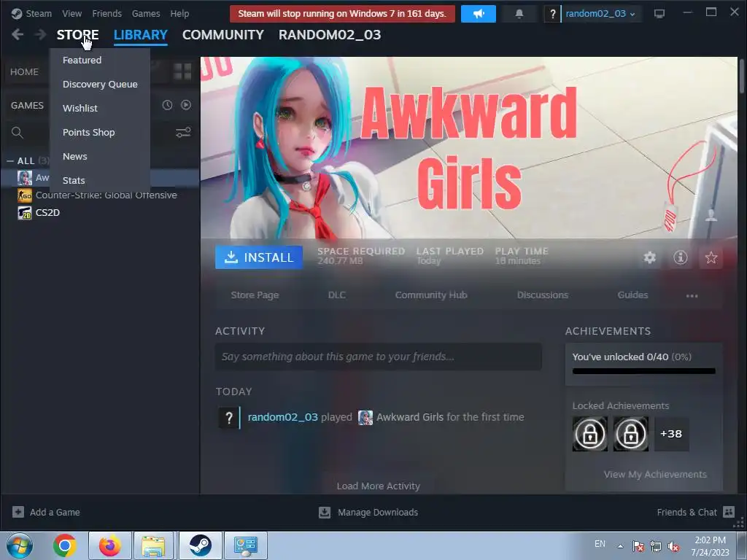Click the ready-to-play filter icon
The height and width of the screenshot is (560, 747).
pos(186,105)
